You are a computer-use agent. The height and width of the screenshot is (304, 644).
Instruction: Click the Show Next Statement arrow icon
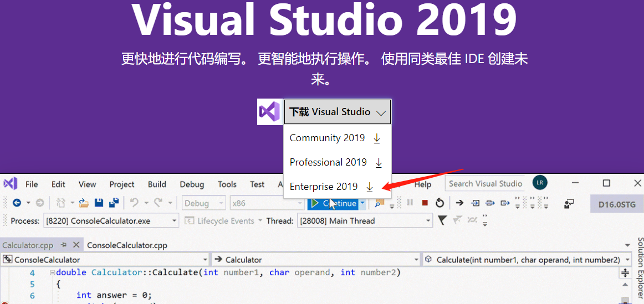tap(459, 203)
